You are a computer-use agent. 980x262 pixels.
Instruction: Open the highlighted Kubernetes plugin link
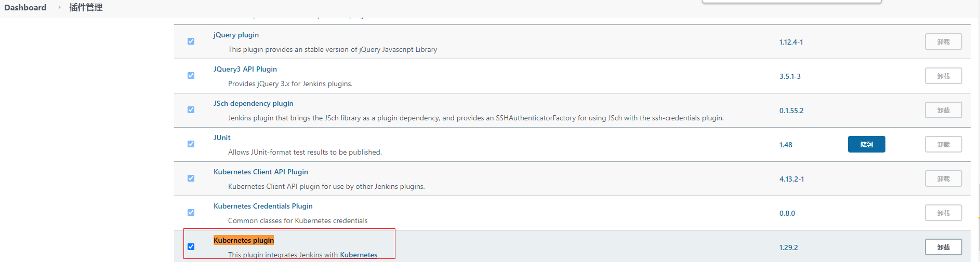[244, 240]
